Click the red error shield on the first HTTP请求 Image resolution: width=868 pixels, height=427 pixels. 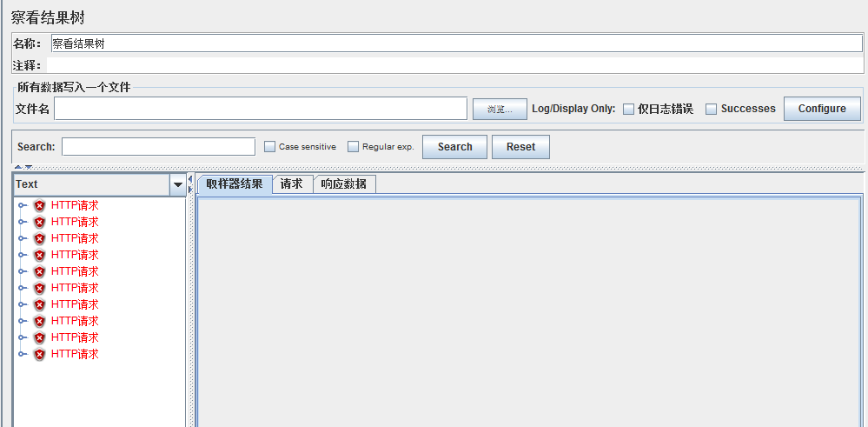(39, 206)
